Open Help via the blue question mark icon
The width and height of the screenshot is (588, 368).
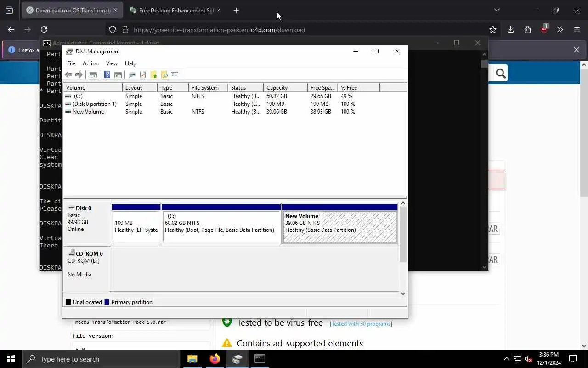(x=107, y=75)
